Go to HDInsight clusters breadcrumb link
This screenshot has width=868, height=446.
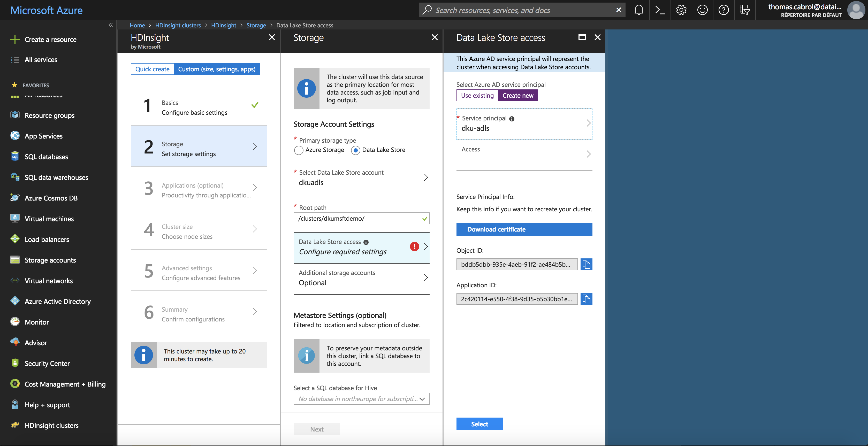tap(178, 25)
